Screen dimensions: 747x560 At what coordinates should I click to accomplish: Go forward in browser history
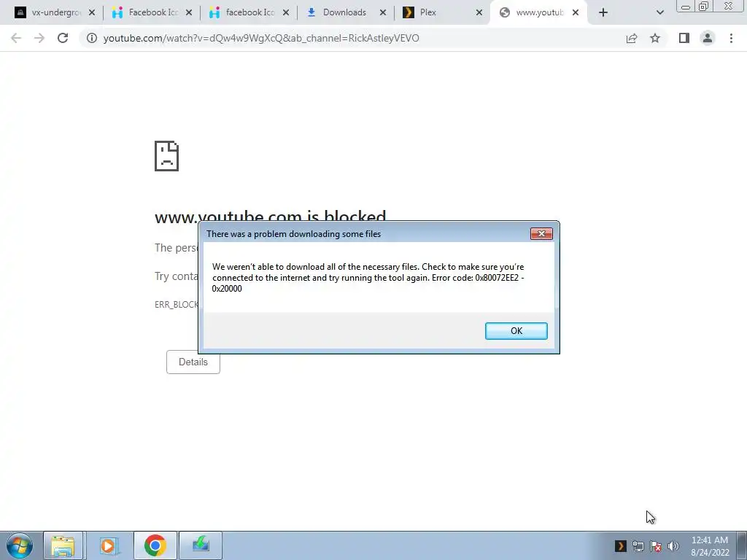tap(39, 38)
